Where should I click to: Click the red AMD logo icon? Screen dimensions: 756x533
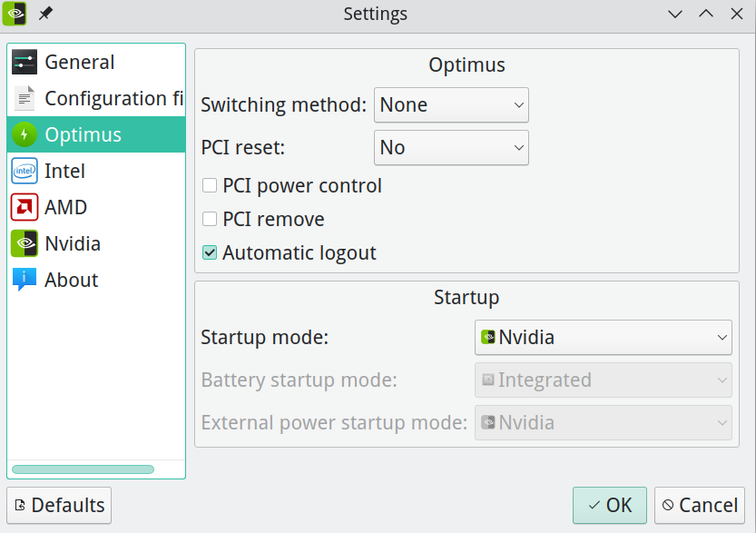pos(25,207)
